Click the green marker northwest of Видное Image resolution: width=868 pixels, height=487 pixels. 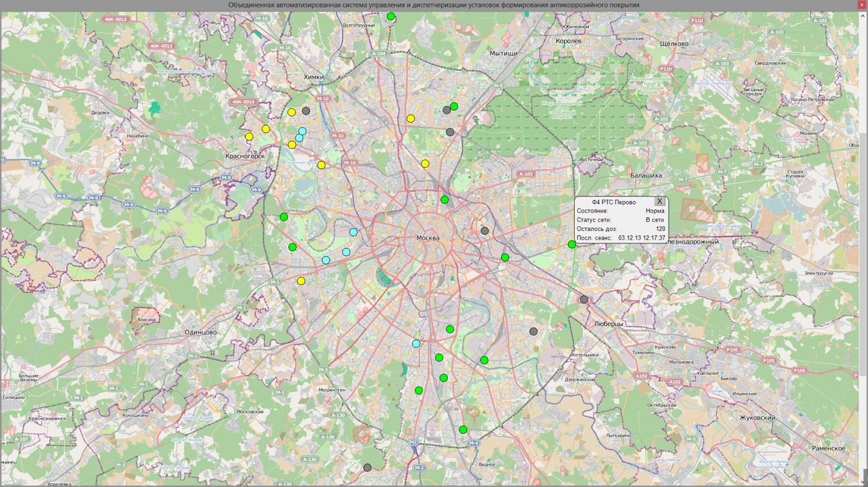(x=463, y=430)
